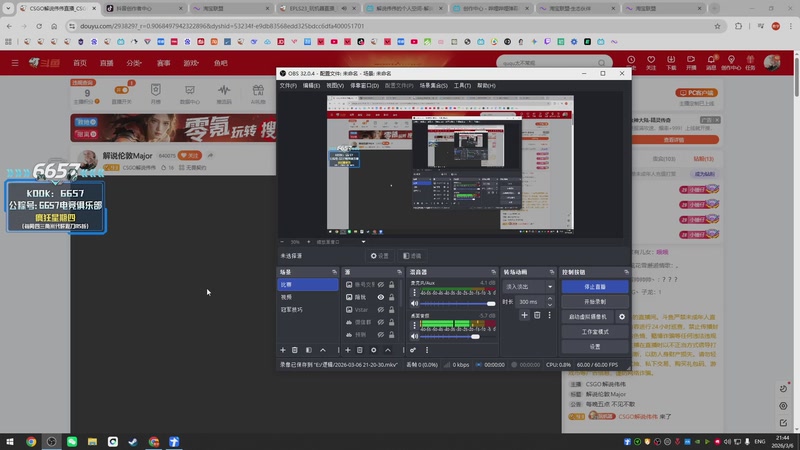Image resolution: width=800 pixels, height=450 pixels.
Task: Expand transition type dropdown in Scene Transitions
Action: pos(550,287)
